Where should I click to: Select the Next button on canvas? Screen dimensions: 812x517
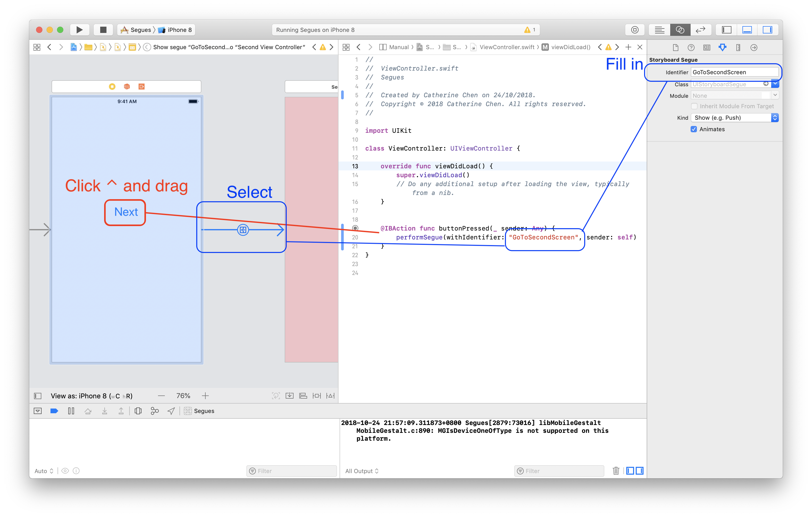[x=126, y=212]
